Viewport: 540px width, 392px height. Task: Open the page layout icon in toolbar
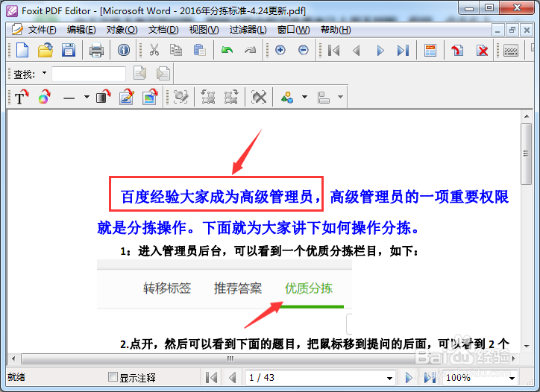430,51
